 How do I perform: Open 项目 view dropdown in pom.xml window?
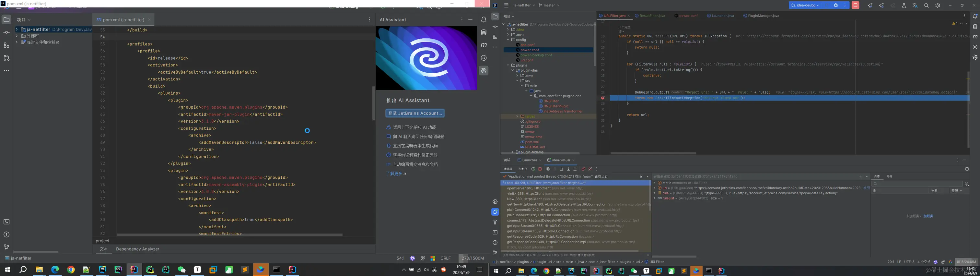tap(24, 20)
